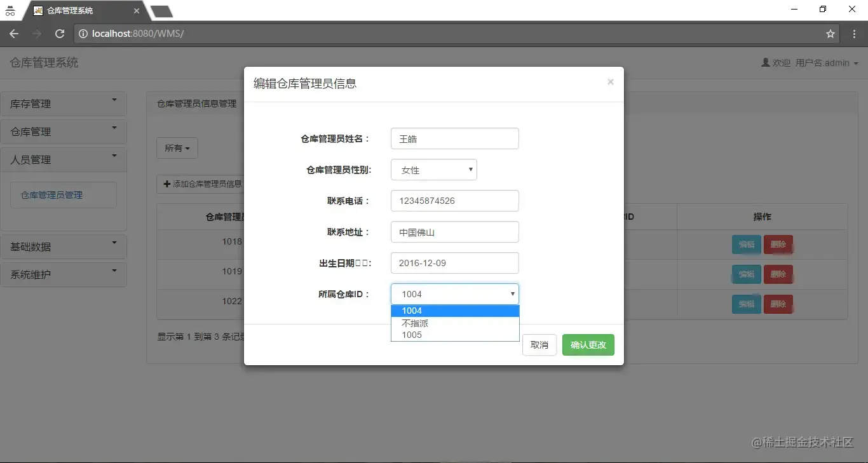Click 编辑 button in row 1018

(747, 245)
